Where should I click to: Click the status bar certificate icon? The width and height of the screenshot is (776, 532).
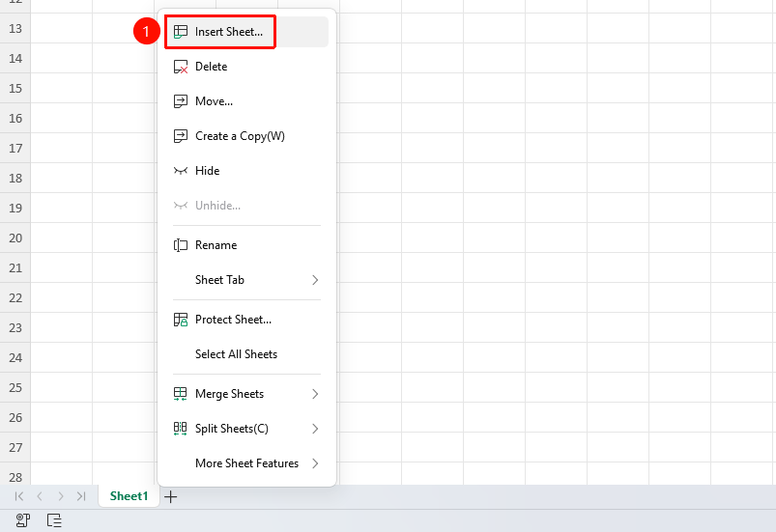click(x=23, y=520)
